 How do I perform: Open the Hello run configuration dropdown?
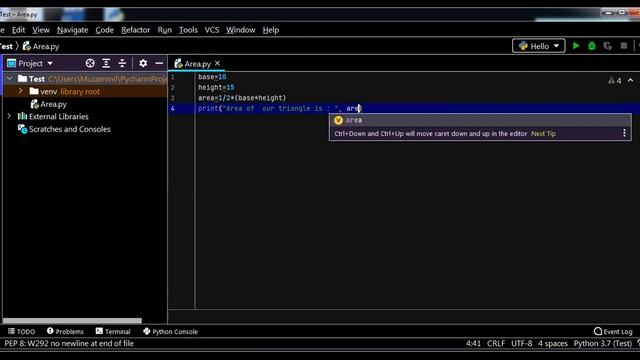539,46
